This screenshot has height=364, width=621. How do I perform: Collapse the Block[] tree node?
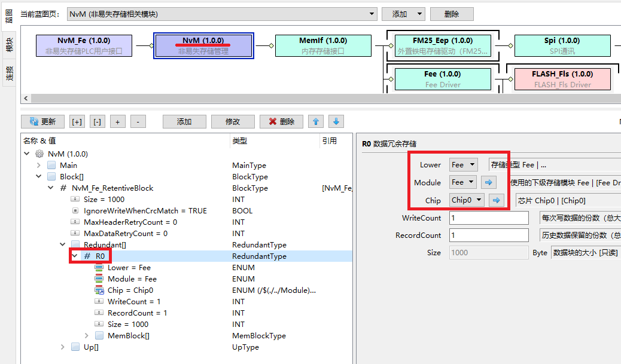click(39, 176)
